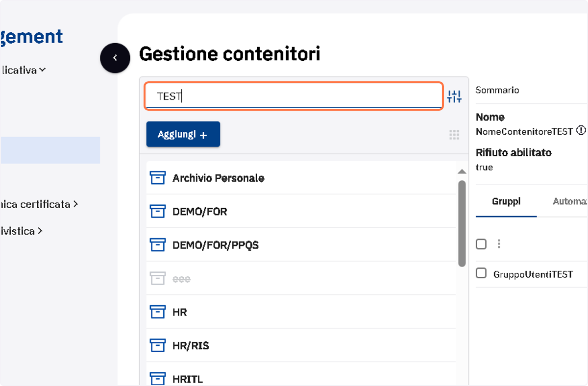Click the NomeContenitoreTEST value
Image resolution: width=588 pixels, height=386 pixels.
524,131
